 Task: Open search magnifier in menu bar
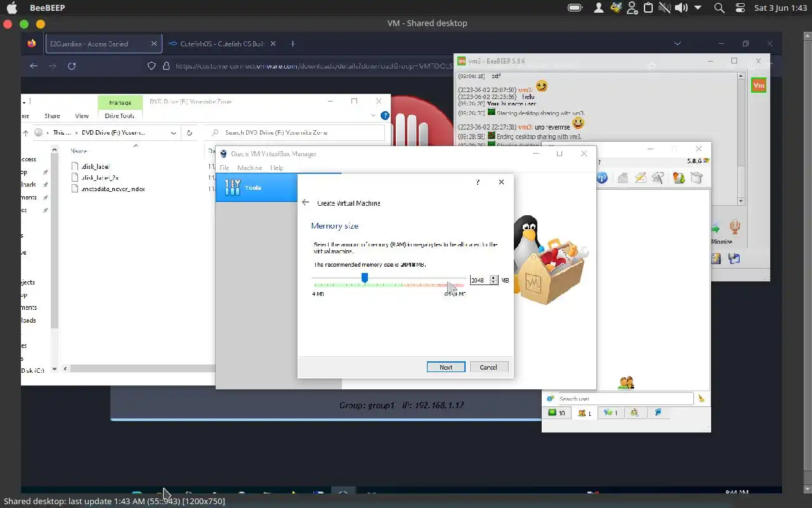719,8
